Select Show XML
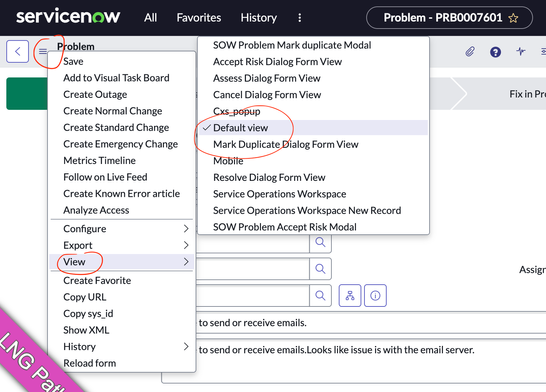 pyautogui.click(x=122, y=330)
